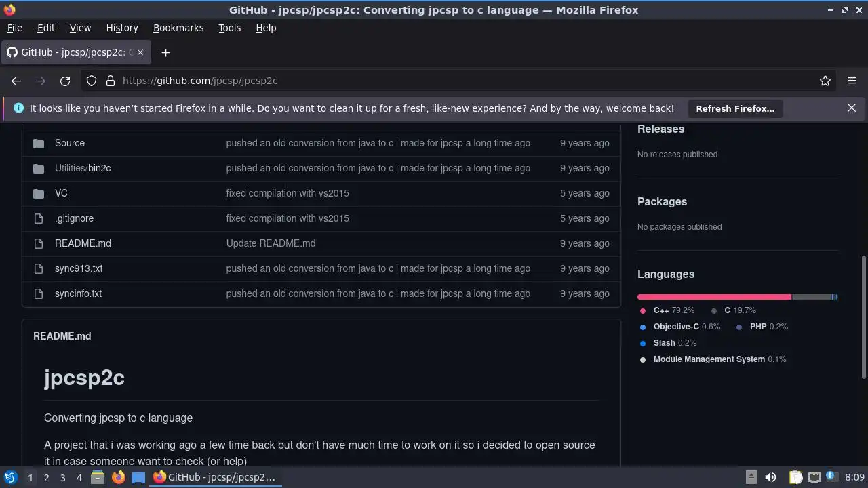
Task: Open the File menu
Action: tap(14, 28)
